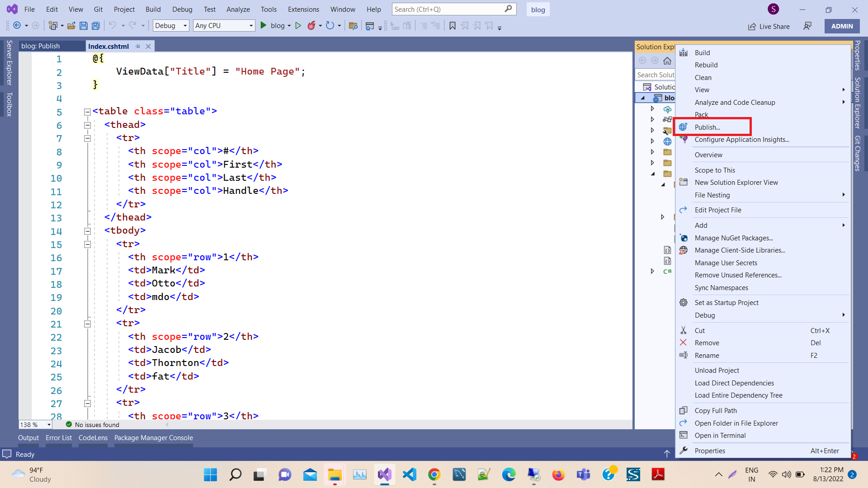Open the Output panel tab
The width and height of the screenshot is (868, 488).
click(28, 438)
